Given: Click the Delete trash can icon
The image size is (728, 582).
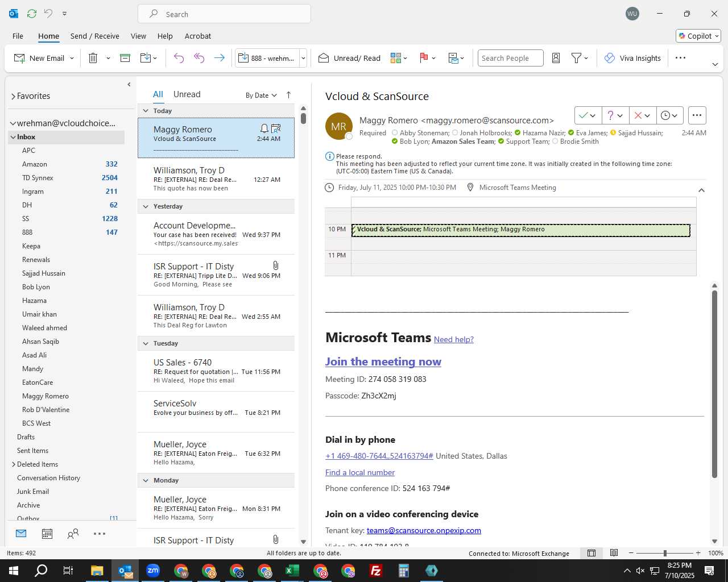Looking at the screenshot, I should pos(93,58).
